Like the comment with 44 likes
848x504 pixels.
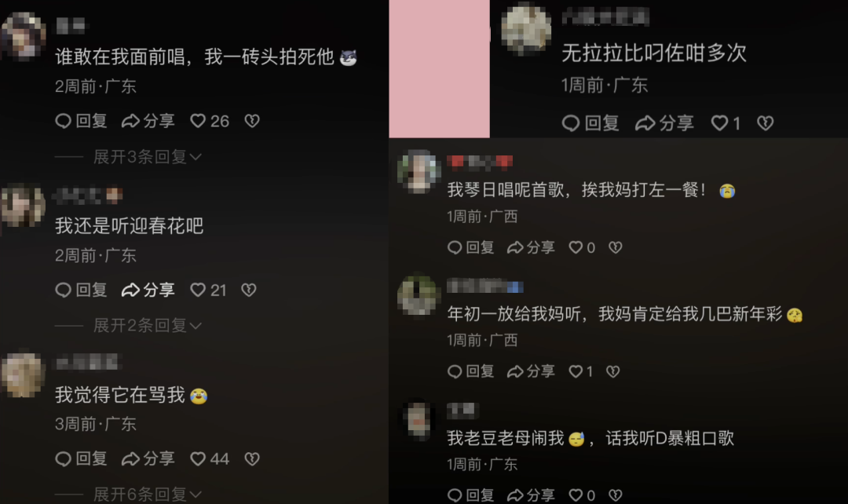(x=210, y=458)
